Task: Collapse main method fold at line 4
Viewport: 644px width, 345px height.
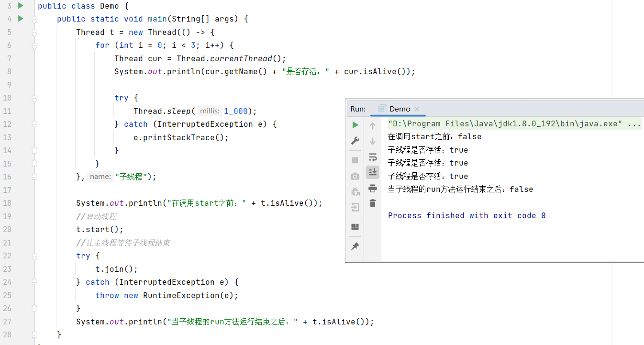Action: point(34,19)
